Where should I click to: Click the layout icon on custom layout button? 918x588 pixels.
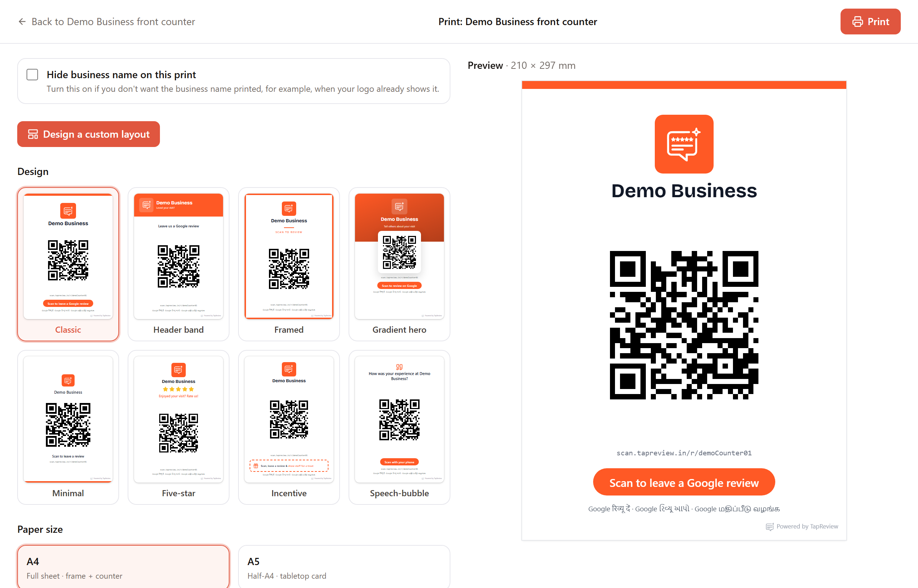[x=33, y=134]
